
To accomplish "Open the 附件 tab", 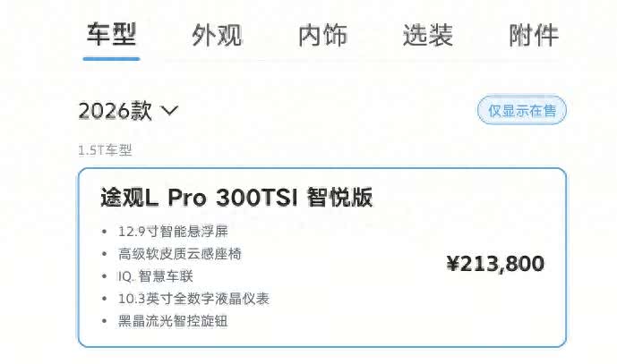I will pos(534,35).
